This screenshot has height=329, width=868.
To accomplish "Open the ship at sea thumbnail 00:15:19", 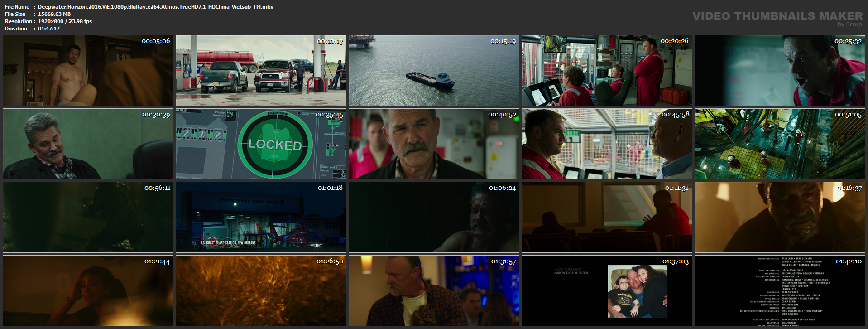I will (434, 70).
